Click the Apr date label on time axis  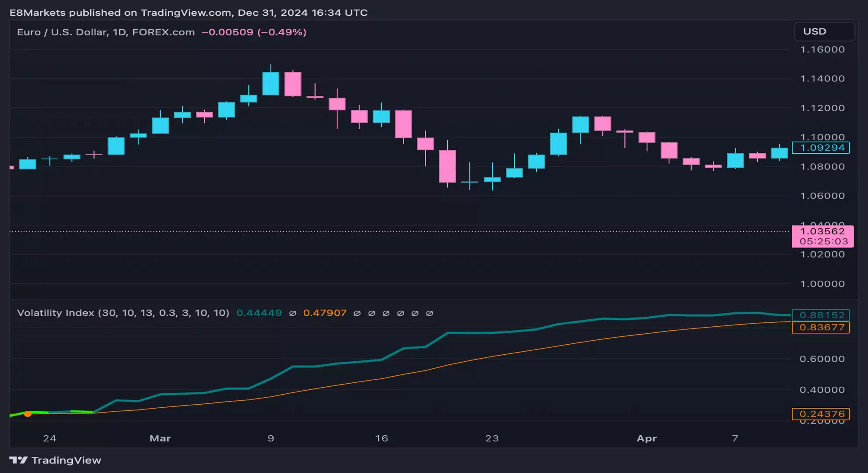pyautogui.click(x=647, y=438)
